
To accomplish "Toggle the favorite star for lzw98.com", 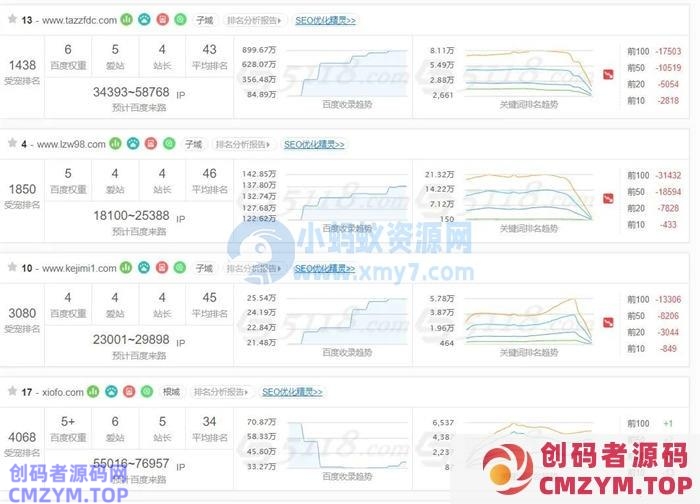I will coord(11,144).
